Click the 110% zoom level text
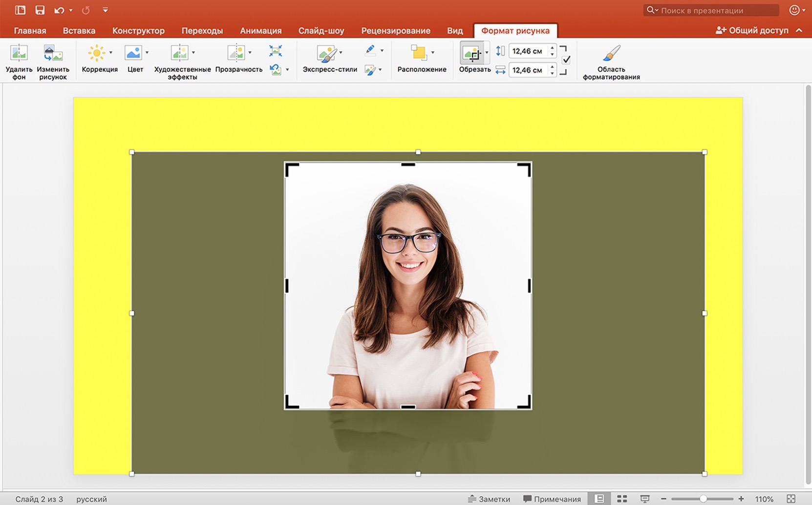This screenshot has width=812, height=505. tap(764, 499)
